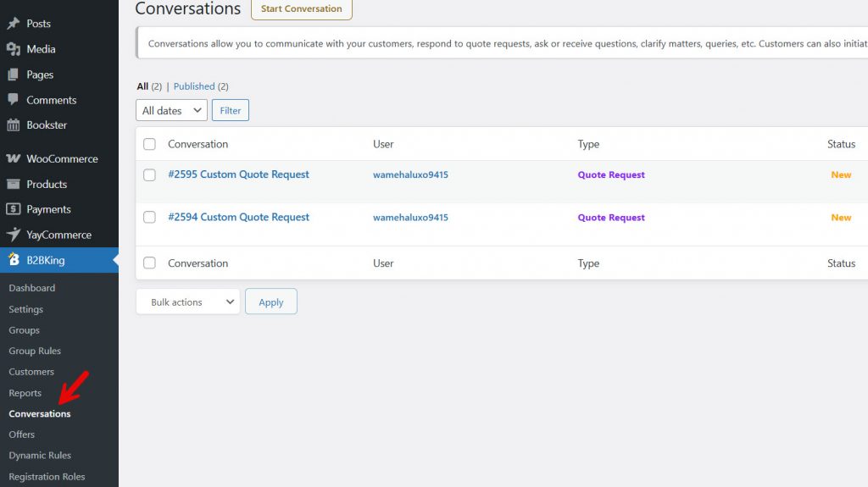Screen dimensions: 868x487
Task: Click New status in #2594 row
Action: click(841, 218)
